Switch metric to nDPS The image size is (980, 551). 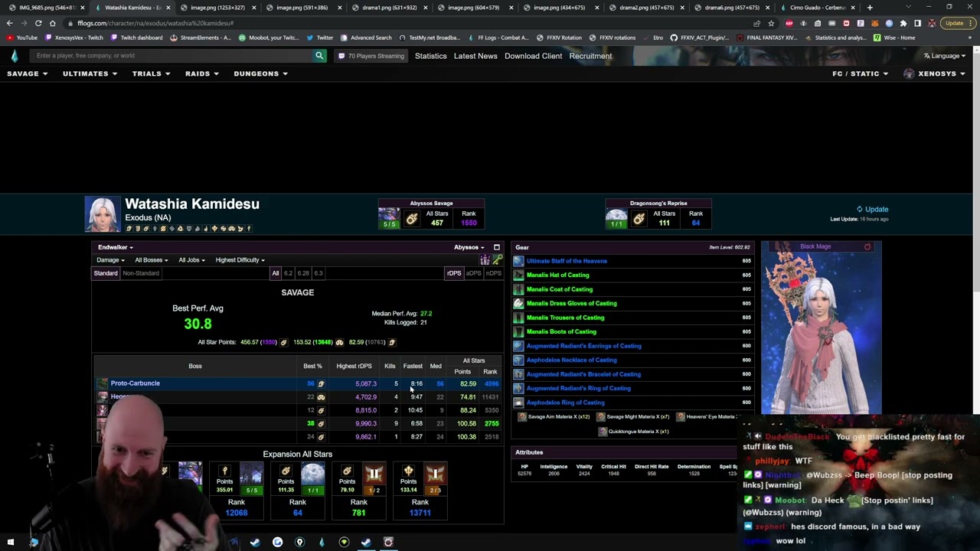pos(494,273)
